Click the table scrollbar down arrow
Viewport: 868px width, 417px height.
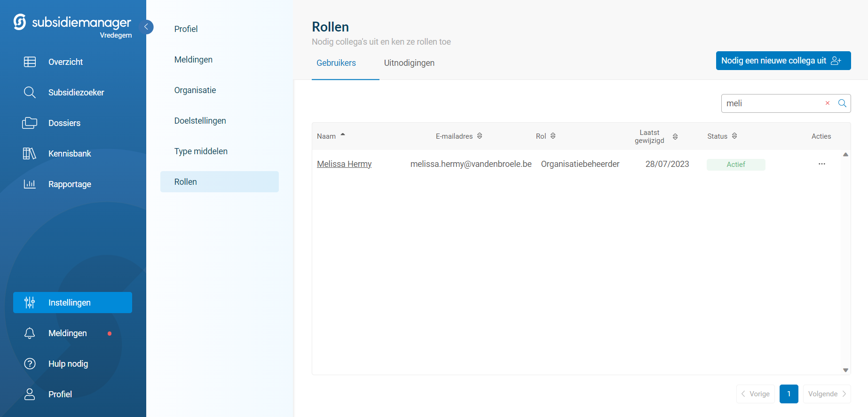click(845, 370)
